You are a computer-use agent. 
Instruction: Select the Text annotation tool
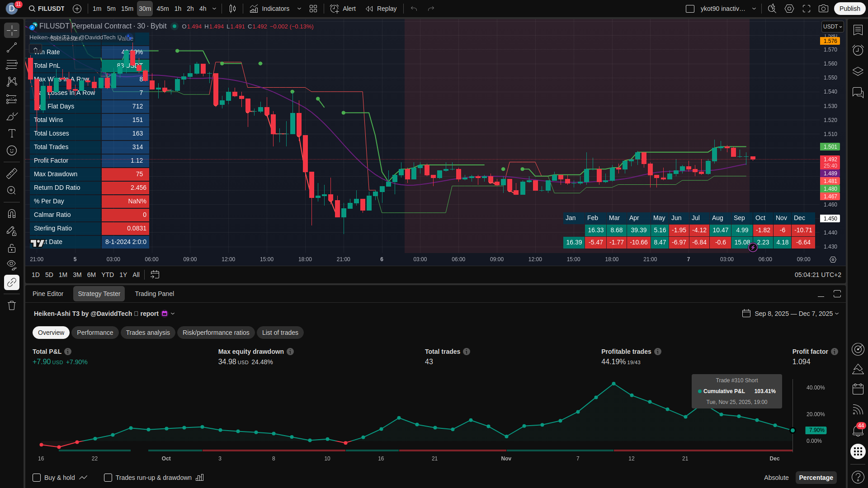click(12, 133)
